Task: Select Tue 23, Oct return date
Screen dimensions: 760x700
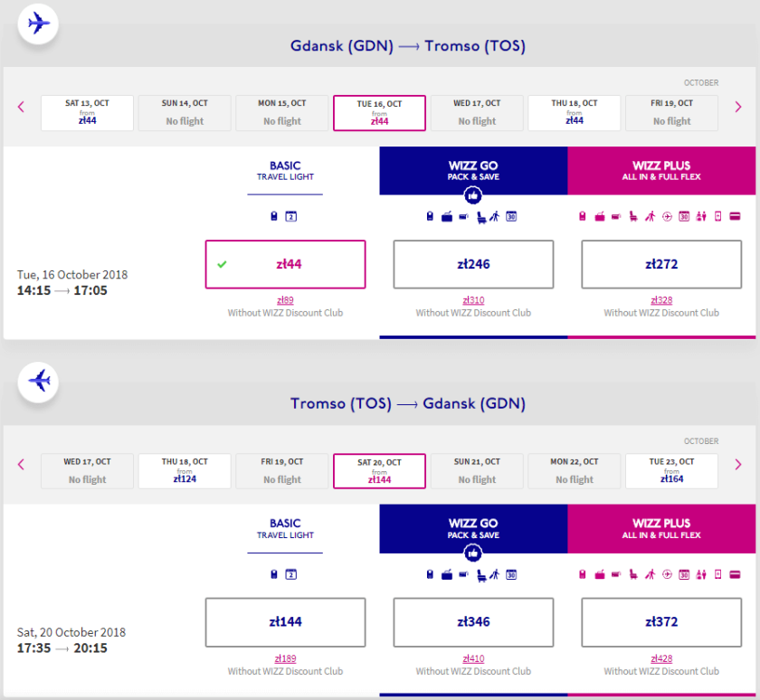Action: point(671,471)
